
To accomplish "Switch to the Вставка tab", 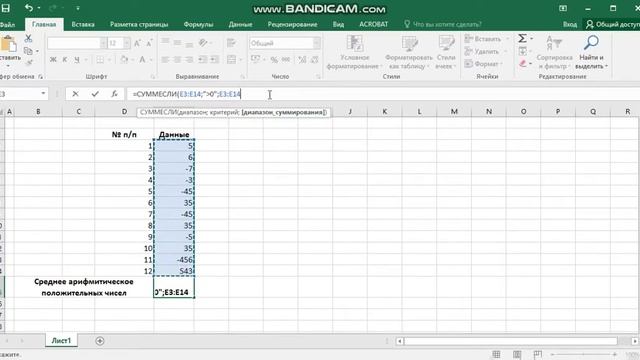I will (x=83, y=24).
